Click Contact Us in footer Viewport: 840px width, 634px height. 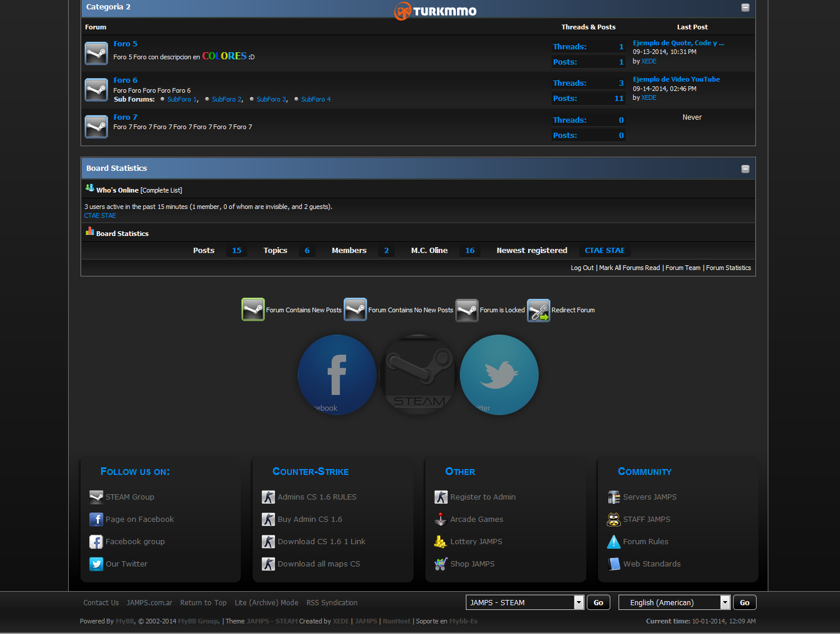pyautogui.click(x=101, y=603)
